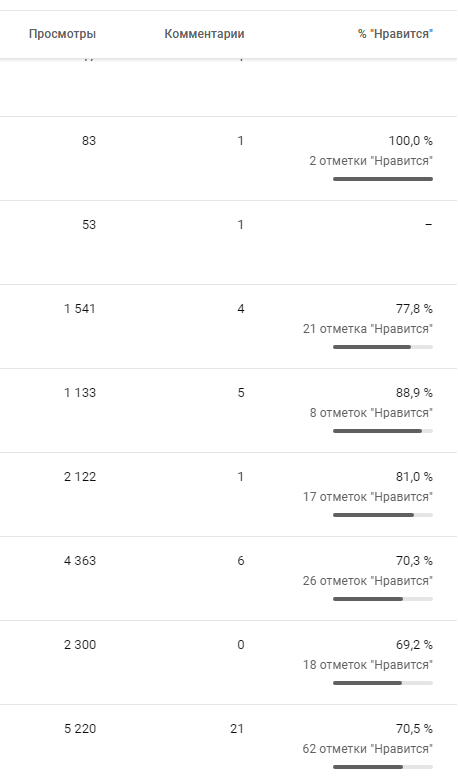Select the 2 300 views value
The height and width of the screenshot is (776, 458).
pos(79,645)
